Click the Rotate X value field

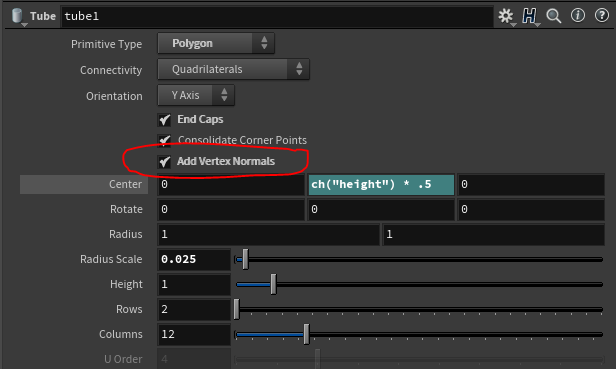(x=231, y=209)
